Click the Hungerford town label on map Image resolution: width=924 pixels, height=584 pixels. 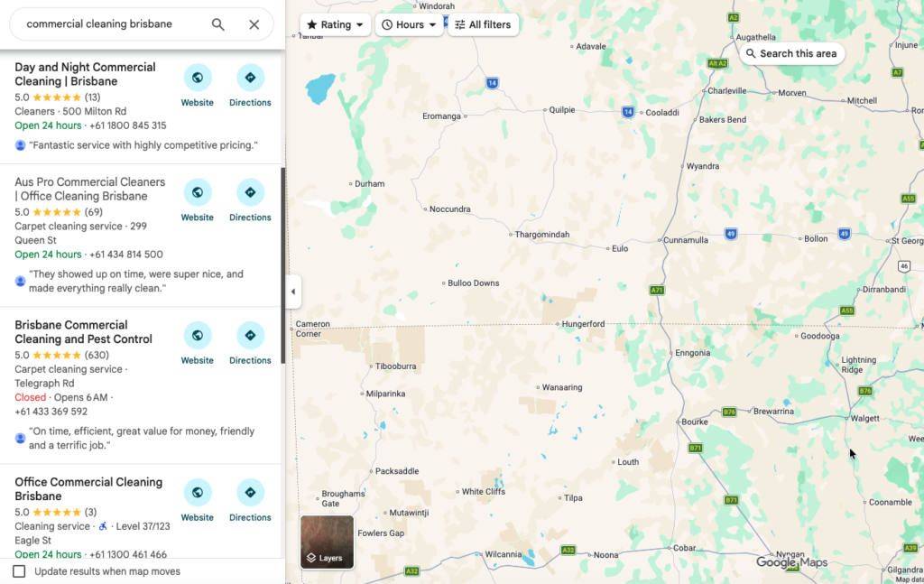pos(583,324)
